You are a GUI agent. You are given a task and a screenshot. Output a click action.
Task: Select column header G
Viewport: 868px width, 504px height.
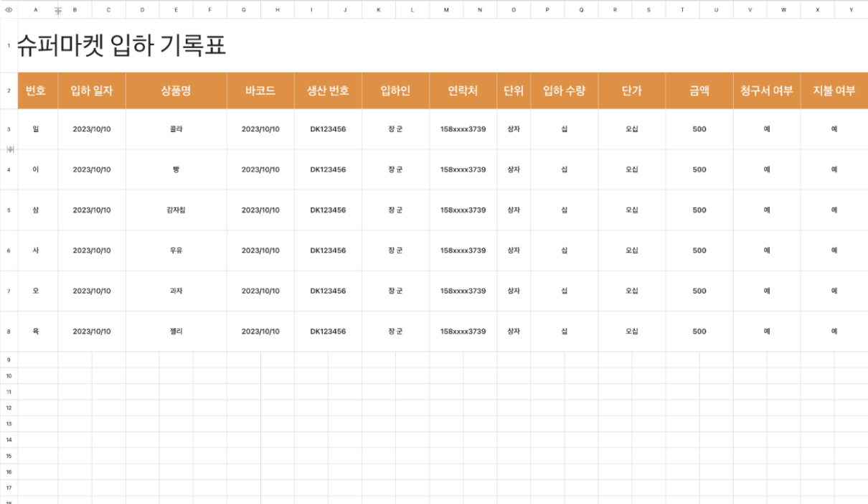coord(244,9)
